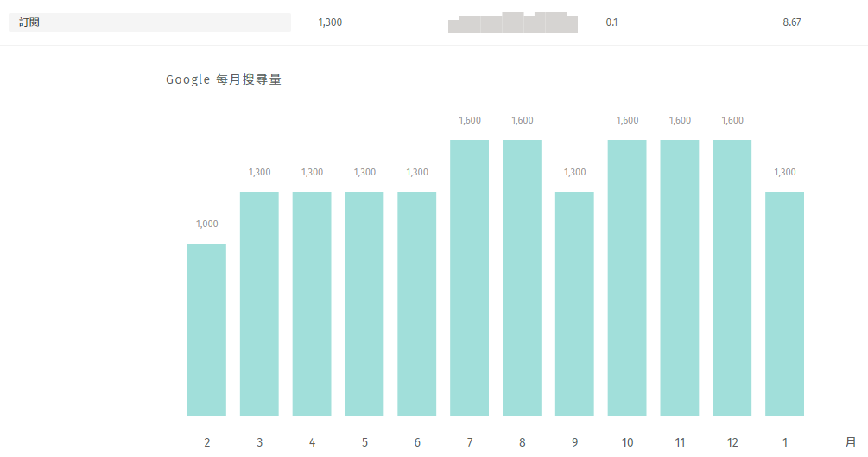This screenshot has width=868, height=457.
Task: Click the bar for month 4
Action: click(x=312, y=304)
